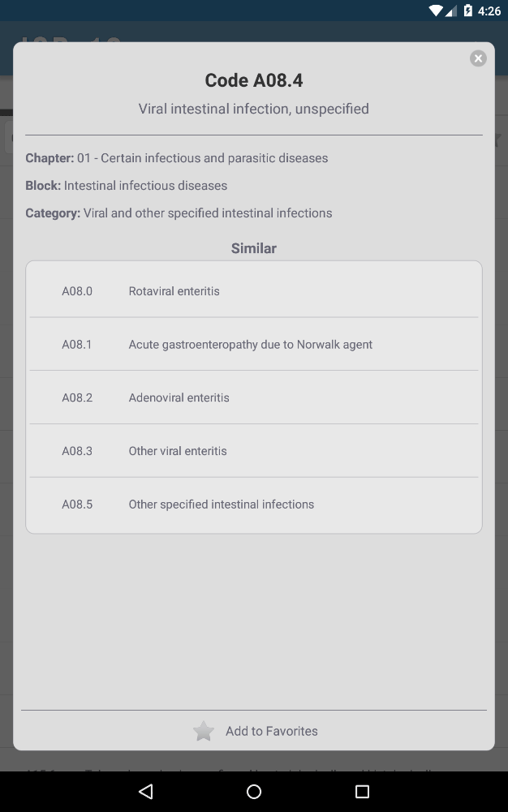Click the Chapter 01 infectious diseases line
This screenshot has height=812, width=508.
coord(177,158)
